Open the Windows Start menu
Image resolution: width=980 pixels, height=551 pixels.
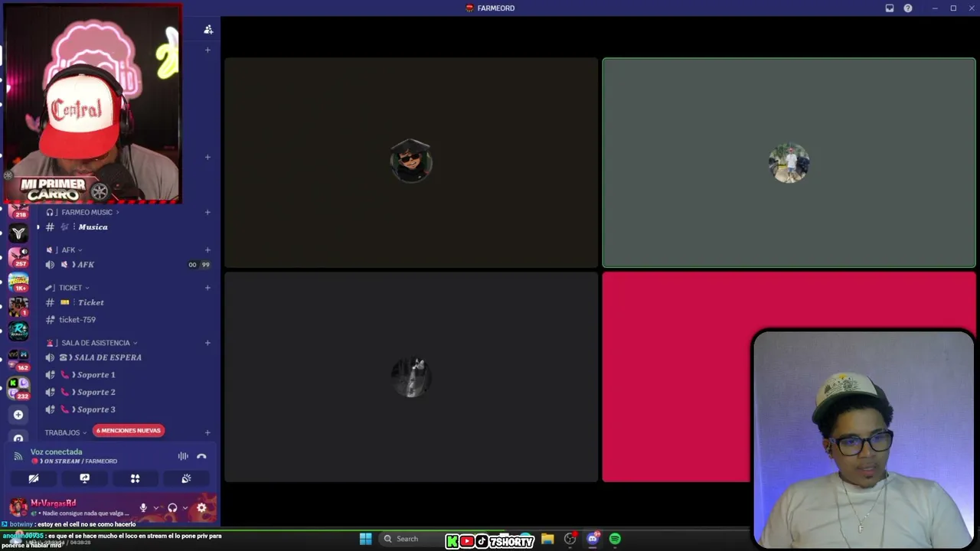click(365, 539)
